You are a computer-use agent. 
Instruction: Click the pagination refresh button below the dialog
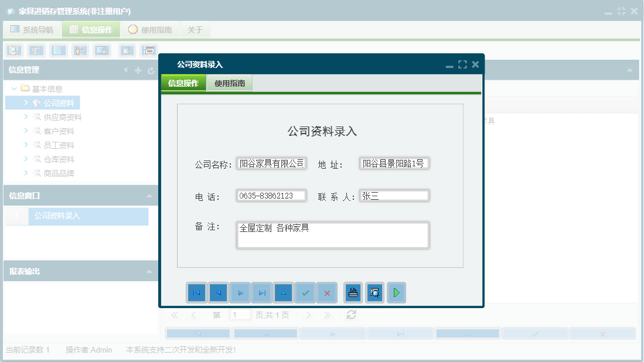[x=350, y=315]
